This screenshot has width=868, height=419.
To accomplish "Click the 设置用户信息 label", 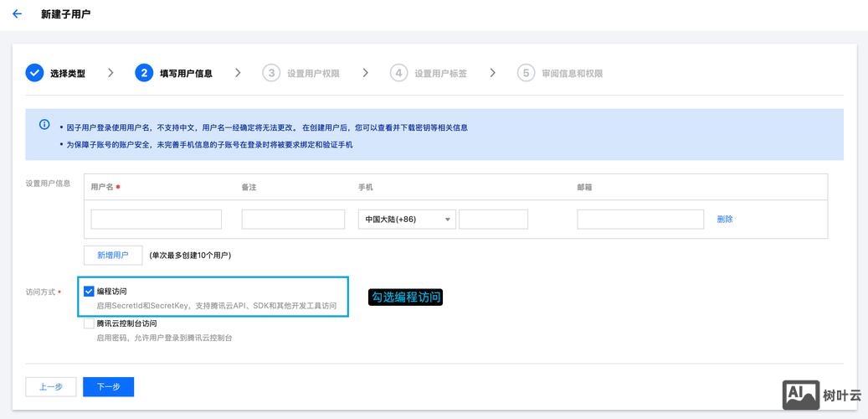I will pyautogui.click(x=49, y=184).
